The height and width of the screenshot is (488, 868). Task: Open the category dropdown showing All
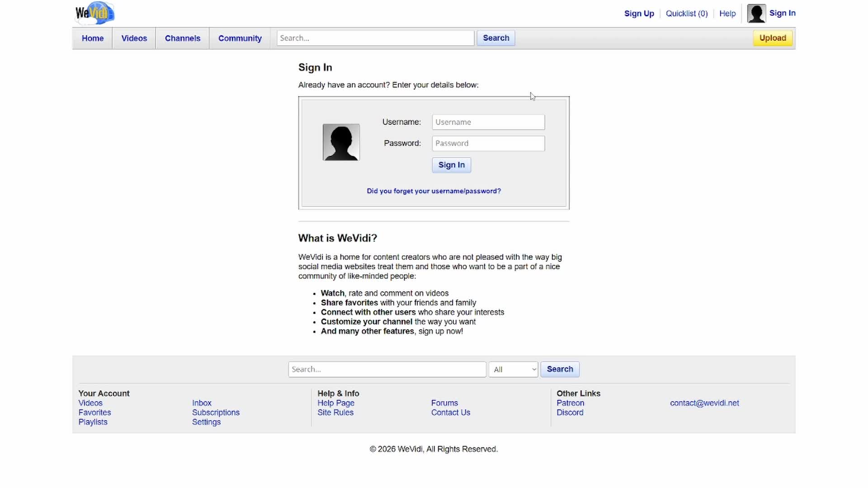click(513, 369)
